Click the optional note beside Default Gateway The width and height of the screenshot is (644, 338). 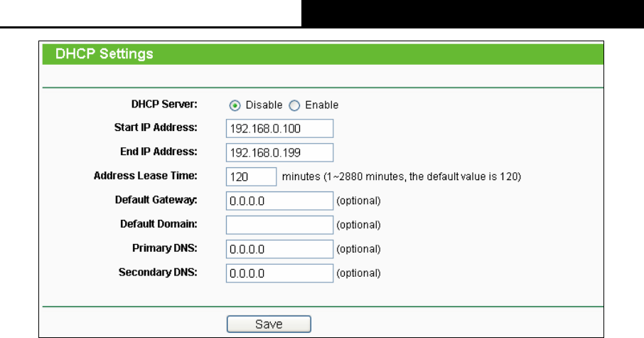click(x=358, y=201)
